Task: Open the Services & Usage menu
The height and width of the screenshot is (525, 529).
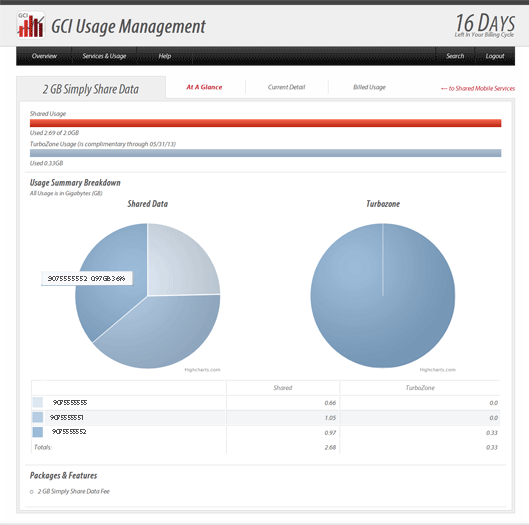Action: 104,56
